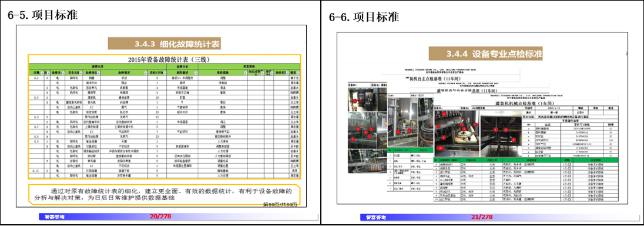Click page number 21/278 in footer
Screen dimensions: 644x226
pos(482,217)
